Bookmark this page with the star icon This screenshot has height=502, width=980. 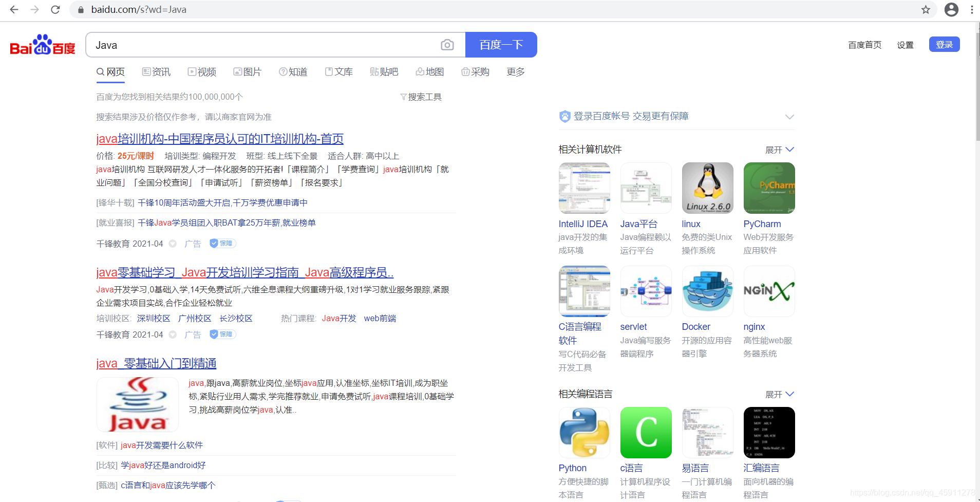[x=926, y=10]
